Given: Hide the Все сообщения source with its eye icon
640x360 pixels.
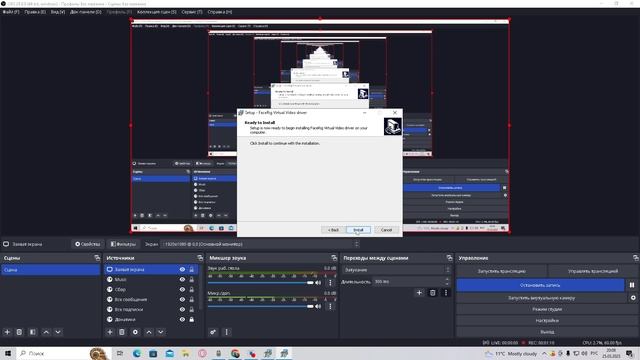Looking at the screenshot, I should 182,299.
